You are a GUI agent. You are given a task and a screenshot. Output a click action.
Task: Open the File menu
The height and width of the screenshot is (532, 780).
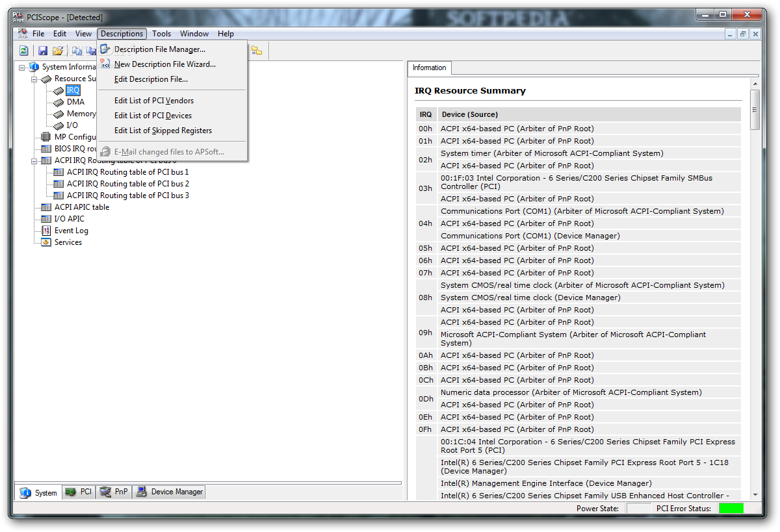pyautogui.click(x=38, y=34)
